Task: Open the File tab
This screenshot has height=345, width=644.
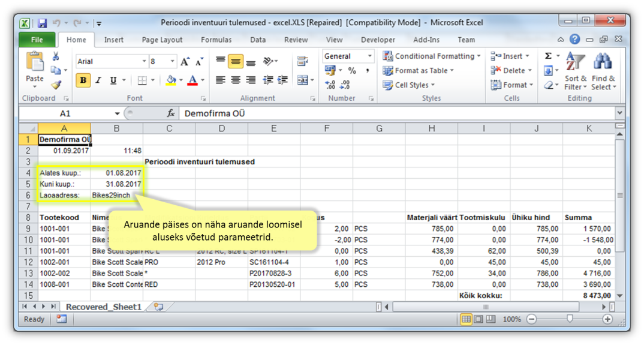Action: [37, 40]
